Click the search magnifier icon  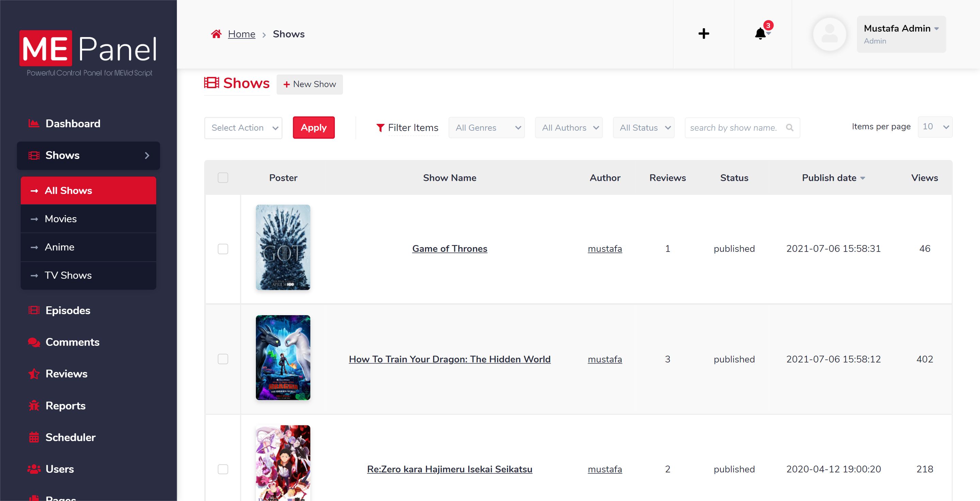click(x=790, y=128)
